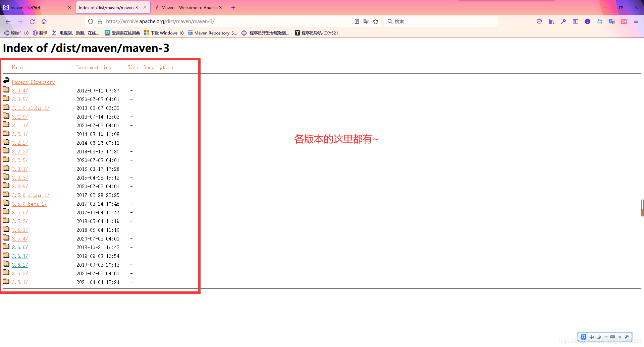Click the IME settings wrench icon in the tray
Screen dimensions: 644x347
click(x=627, y=337)
